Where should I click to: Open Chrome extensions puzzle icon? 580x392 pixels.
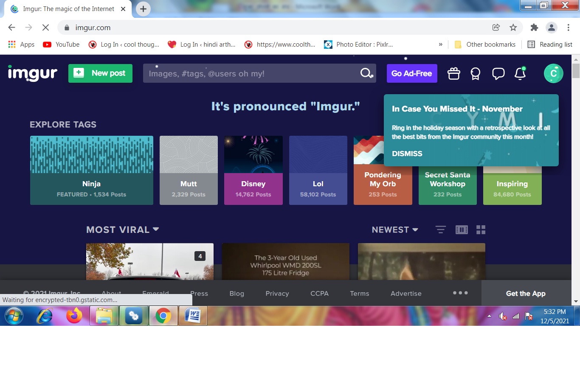(x=534, y=28)
